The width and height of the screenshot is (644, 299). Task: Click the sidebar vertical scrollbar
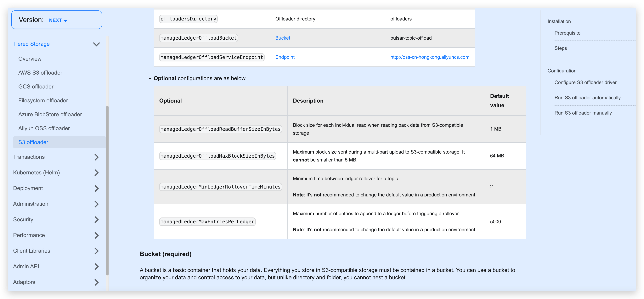coord(108,190)
